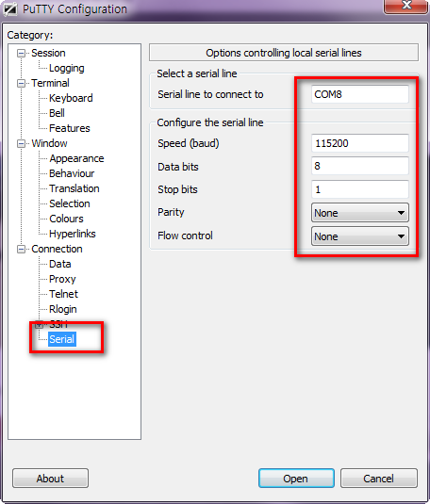Click Open to start the serial session
The width and height of the screenshot is (430, 504).
pyautogui.click(x=296, y=479)
